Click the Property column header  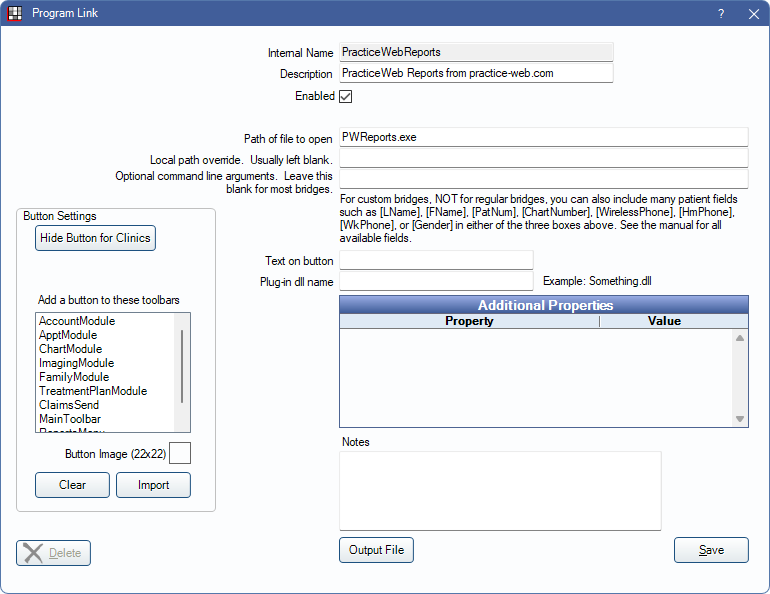tap(469, 321)
